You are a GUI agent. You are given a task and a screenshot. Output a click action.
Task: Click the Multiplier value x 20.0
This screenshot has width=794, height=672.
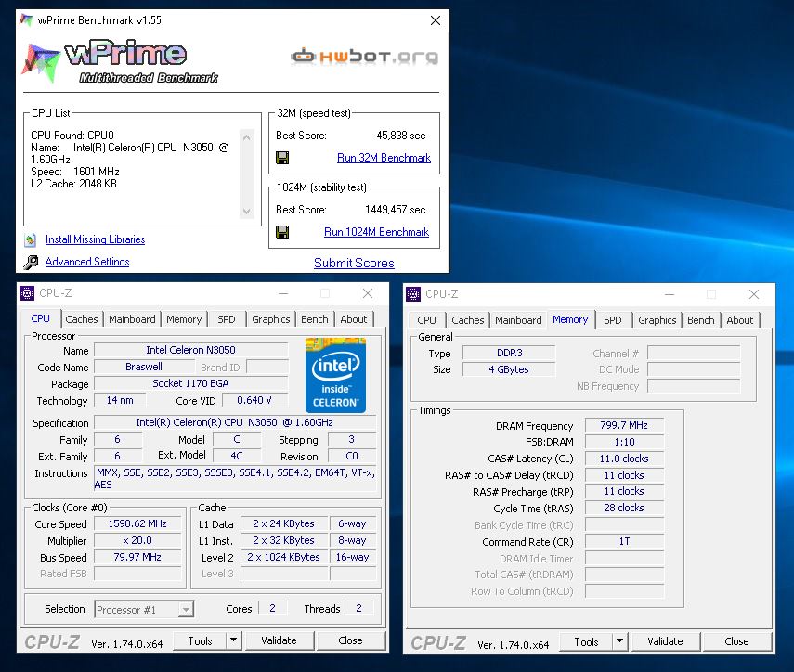coord(137,540)
